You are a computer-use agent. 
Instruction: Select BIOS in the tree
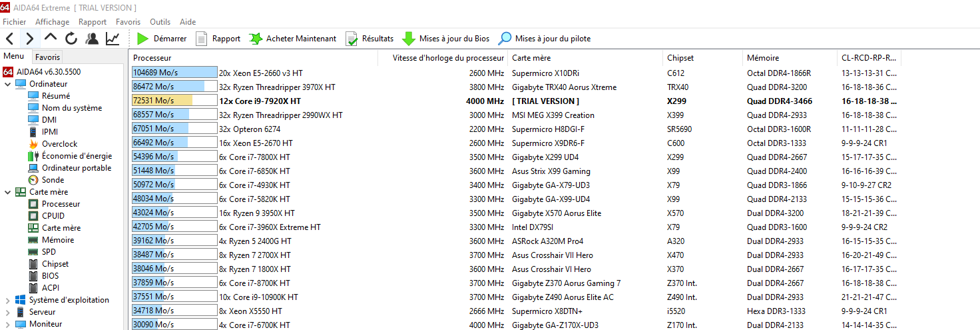[x=43, y=276]
